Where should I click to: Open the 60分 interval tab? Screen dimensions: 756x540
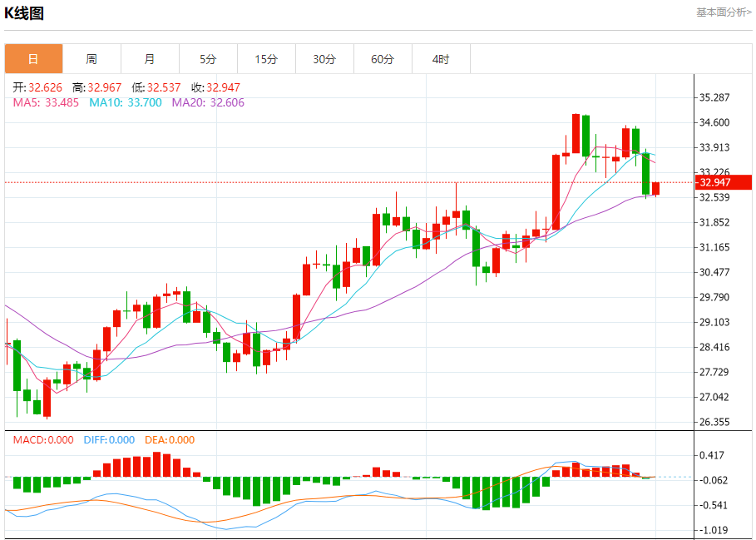tap(383, 59)
